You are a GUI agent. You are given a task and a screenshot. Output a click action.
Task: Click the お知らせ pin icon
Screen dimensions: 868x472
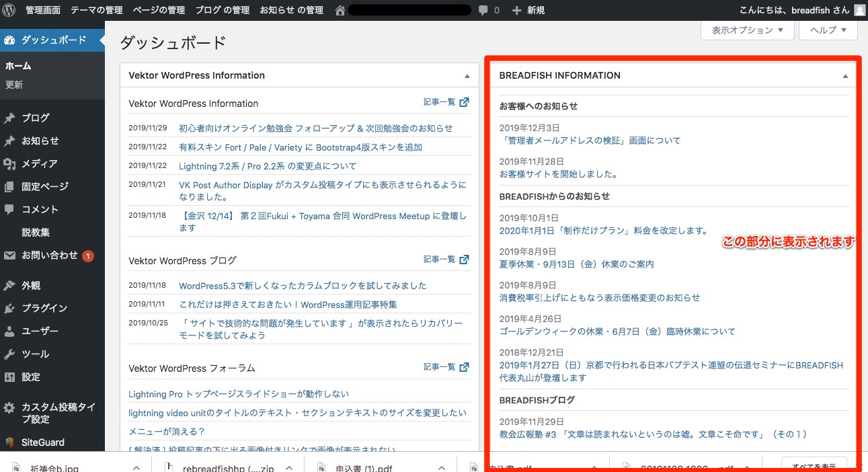[x=9, y=141]
